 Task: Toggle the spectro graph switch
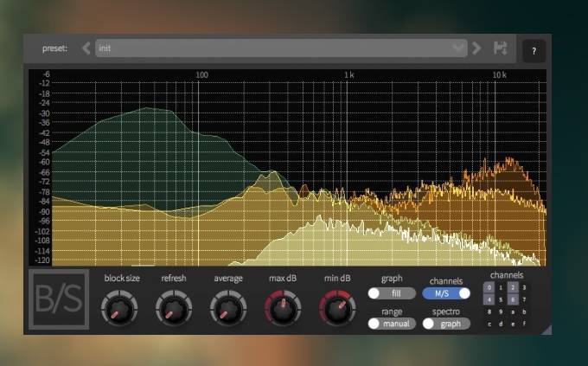click(x=446, y=324)
